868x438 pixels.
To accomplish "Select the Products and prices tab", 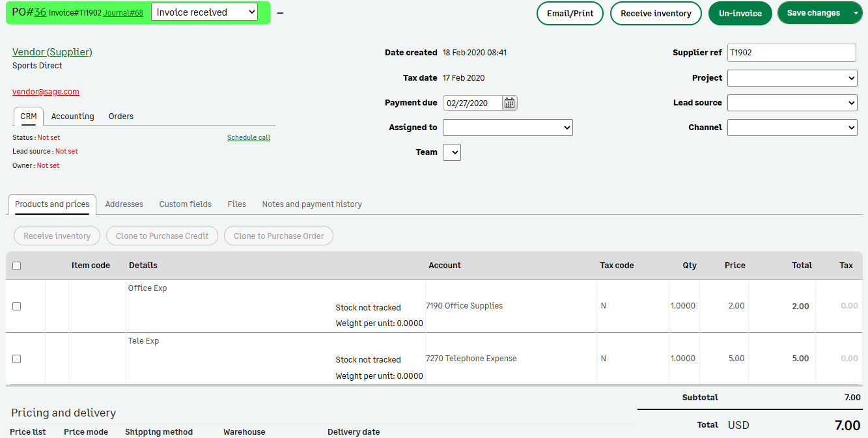I will [52, 204].
